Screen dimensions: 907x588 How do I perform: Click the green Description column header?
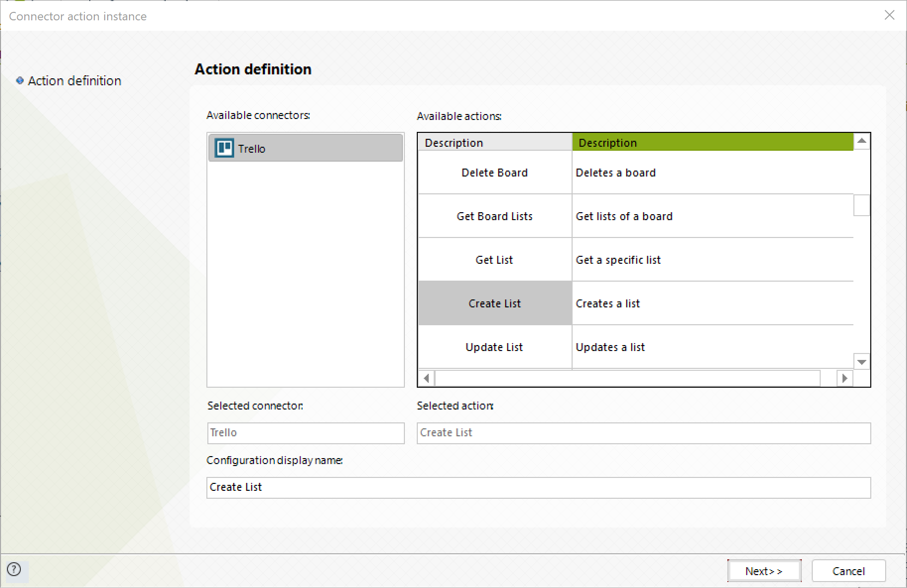(x=713, y=142)
